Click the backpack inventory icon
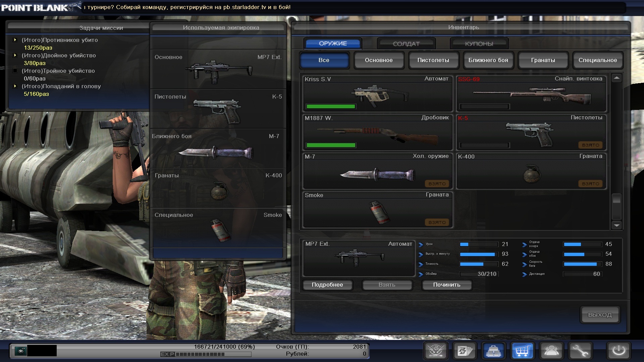The image size is (644, 362). click(x=493, y=351)
